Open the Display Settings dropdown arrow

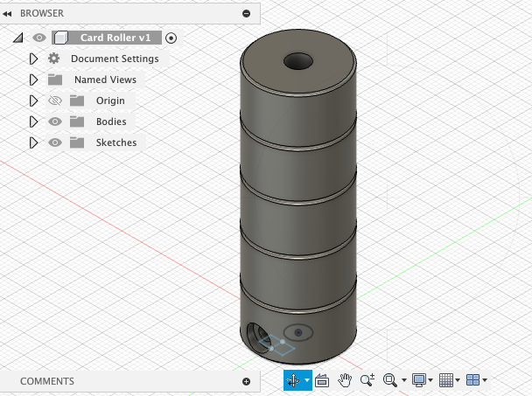(430, 380)
